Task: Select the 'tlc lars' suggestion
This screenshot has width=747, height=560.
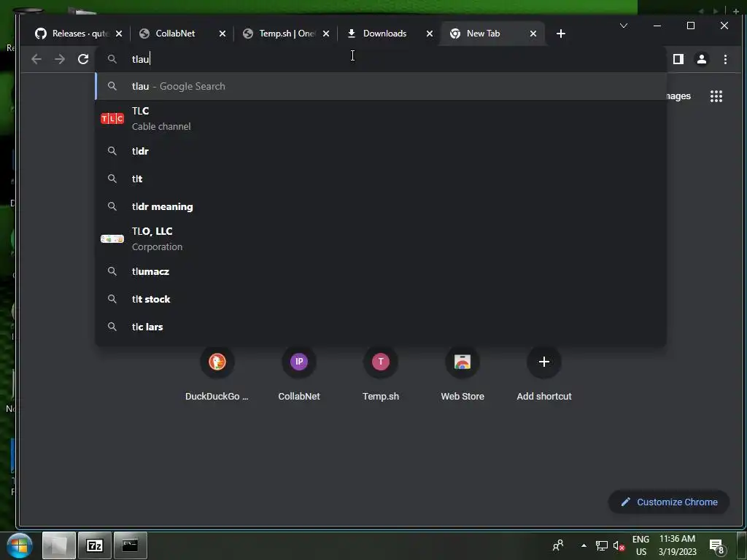Action: pos(381,327)
